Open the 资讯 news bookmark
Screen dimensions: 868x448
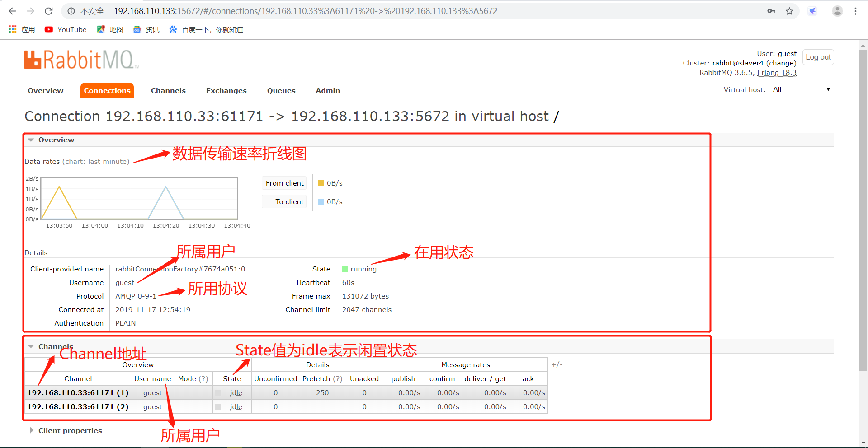click(x=146, y=29)
